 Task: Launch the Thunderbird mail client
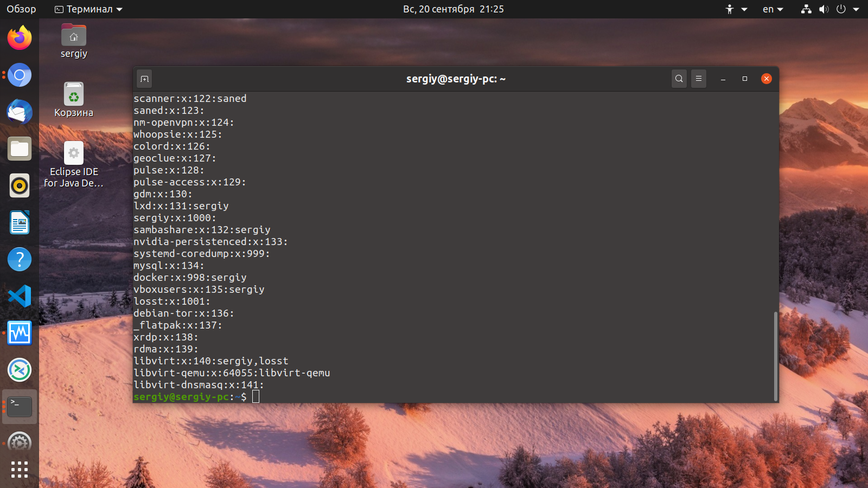coord(20,112)
